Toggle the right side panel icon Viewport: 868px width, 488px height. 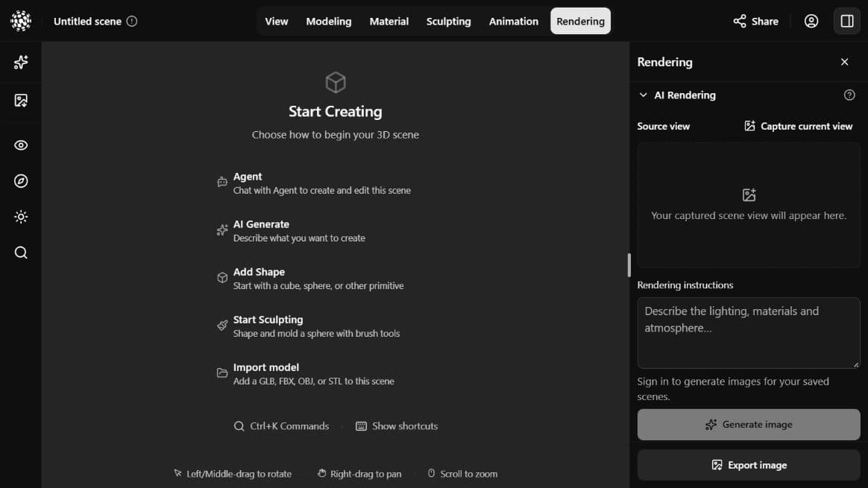tap(847, 21)
